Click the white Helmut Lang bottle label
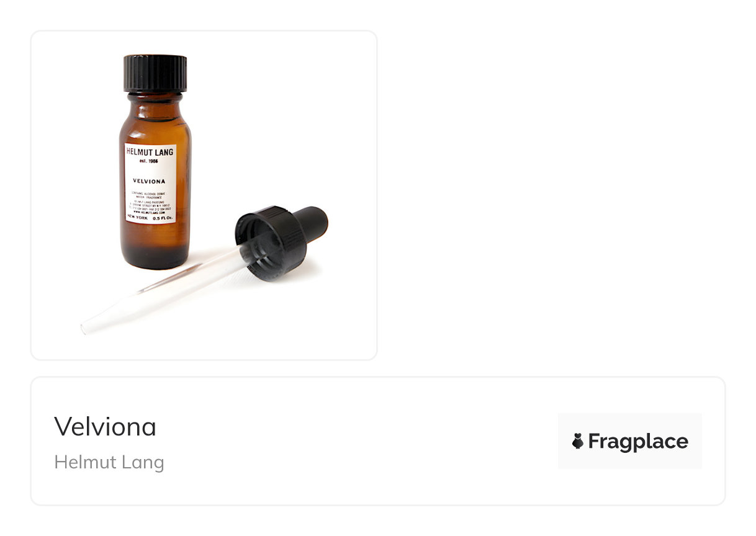This screenshot has width=756, height=536. [x=150, y=183]
